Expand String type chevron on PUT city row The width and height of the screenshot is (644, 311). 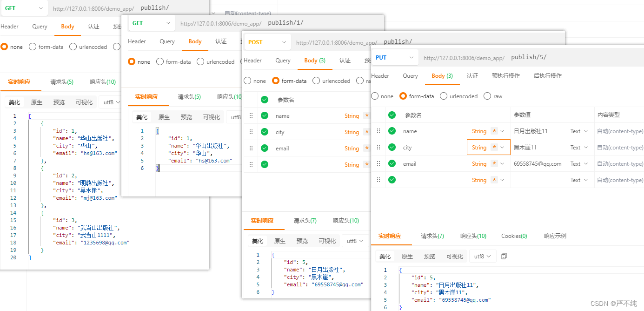[502, 148]
